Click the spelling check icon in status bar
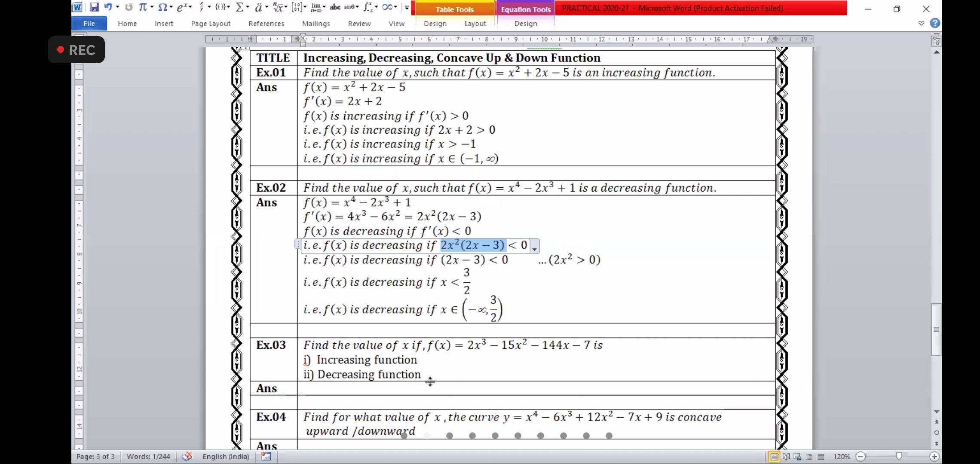The width and height of the screenshot is (980, 464). pos(187,456)
